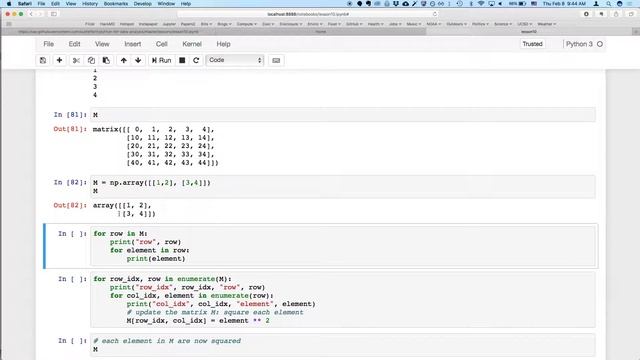Move selected cell up arrow

[x=123, y=60]
